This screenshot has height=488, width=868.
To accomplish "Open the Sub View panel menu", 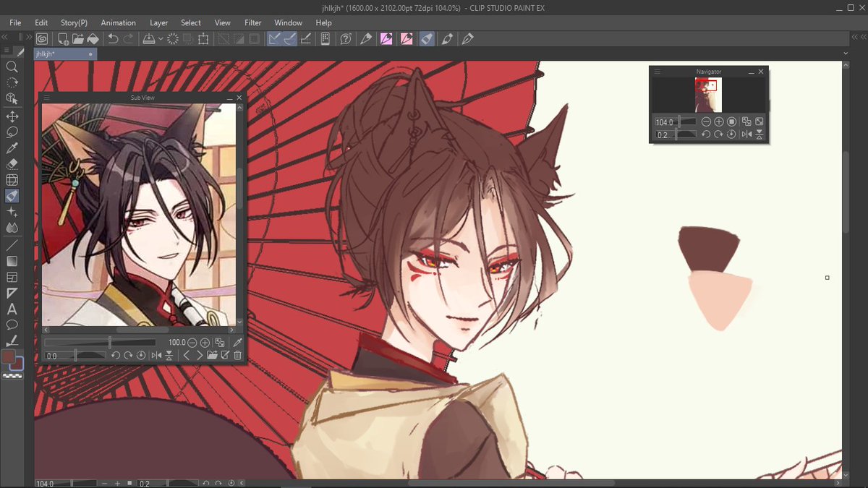I will pos(47,98).
